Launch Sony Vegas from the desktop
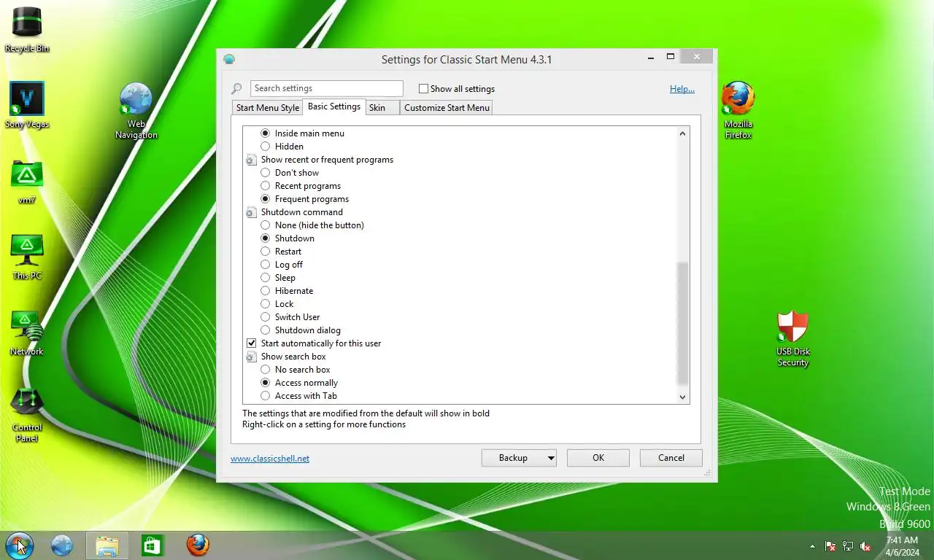 27,105
